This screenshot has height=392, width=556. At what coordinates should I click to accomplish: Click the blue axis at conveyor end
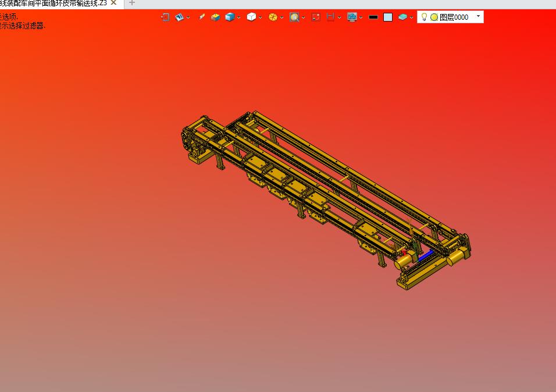[x=426, y=255]
